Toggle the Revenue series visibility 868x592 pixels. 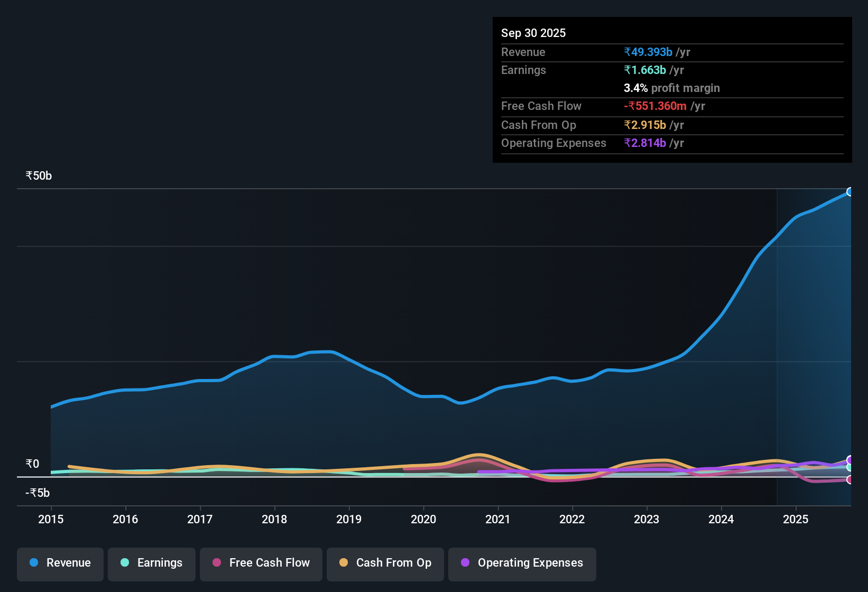coord(60,563)
